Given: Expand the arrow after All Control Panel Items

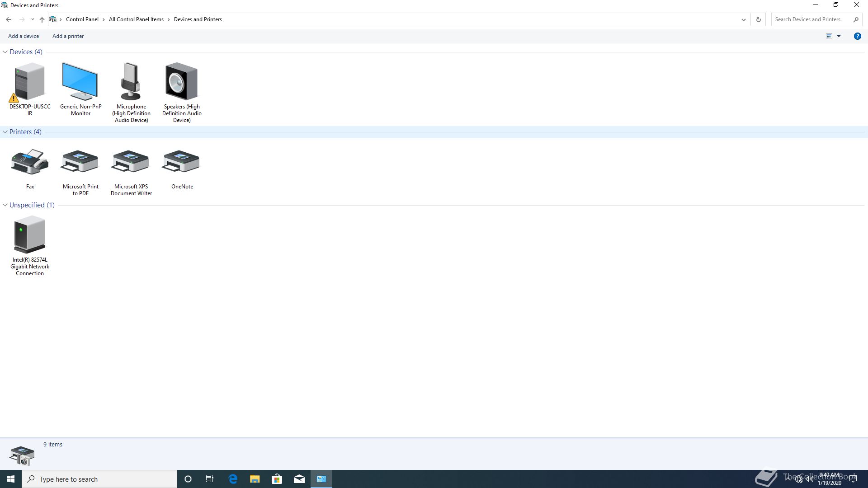Looking at the screenshot, I should [169, 19].
